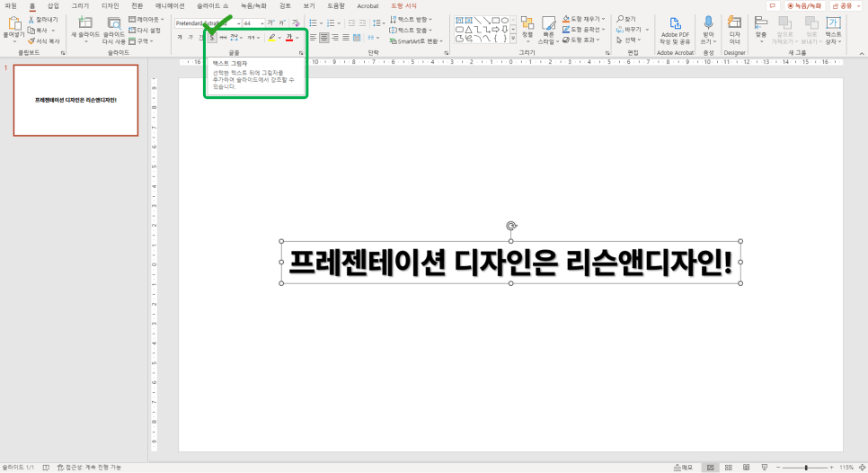This screenshot has height=473, width=868.
Task: Click Replace (바꾸기) button
Action: (x=633, y=30)
